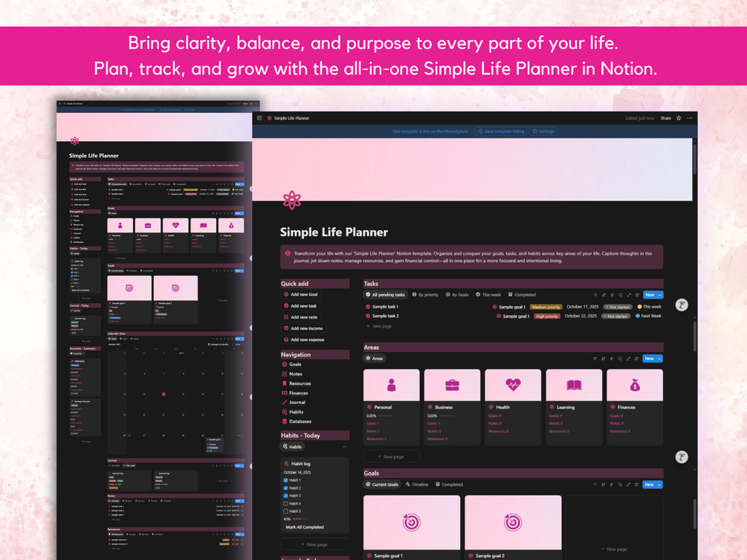
Task: Open Goals view settings icon
Action: coord(636,484)
